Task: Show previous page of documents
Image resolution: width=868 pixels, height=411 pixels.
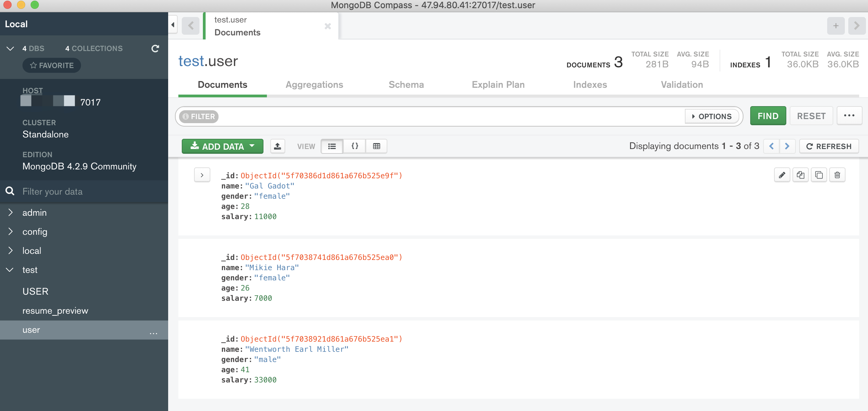Action: [x=771, y=146]
